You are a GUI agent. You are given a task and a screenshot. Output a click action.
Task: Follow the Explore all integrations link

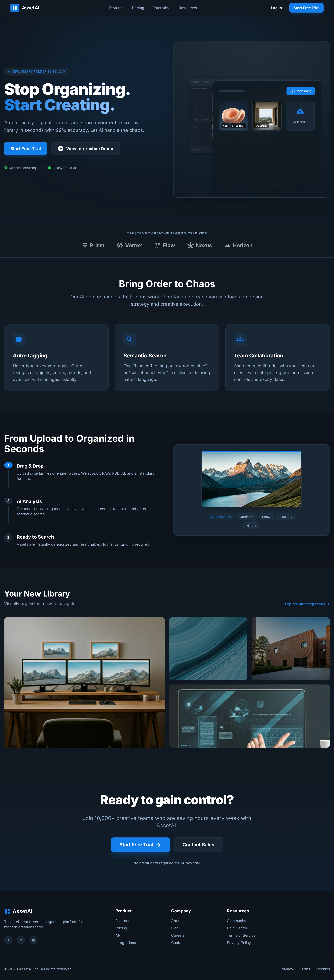(307, 604)
